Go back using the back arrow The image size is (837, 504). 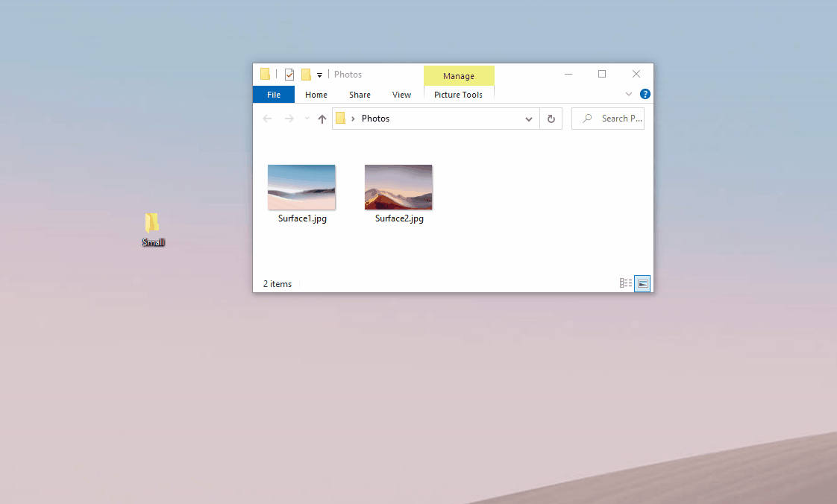[267, 118]
